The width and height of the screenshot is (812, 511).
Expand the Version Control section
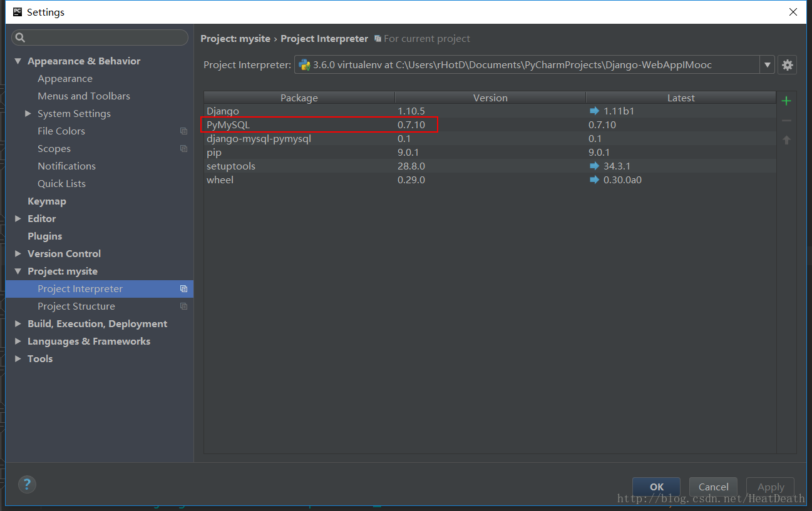[x=18, y=254]
